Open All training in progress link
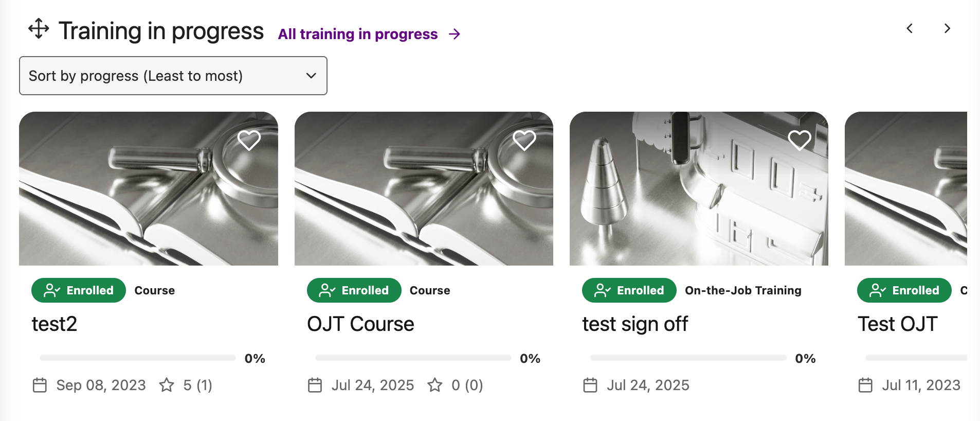This screenshot has height=421, width=980. 358,34
